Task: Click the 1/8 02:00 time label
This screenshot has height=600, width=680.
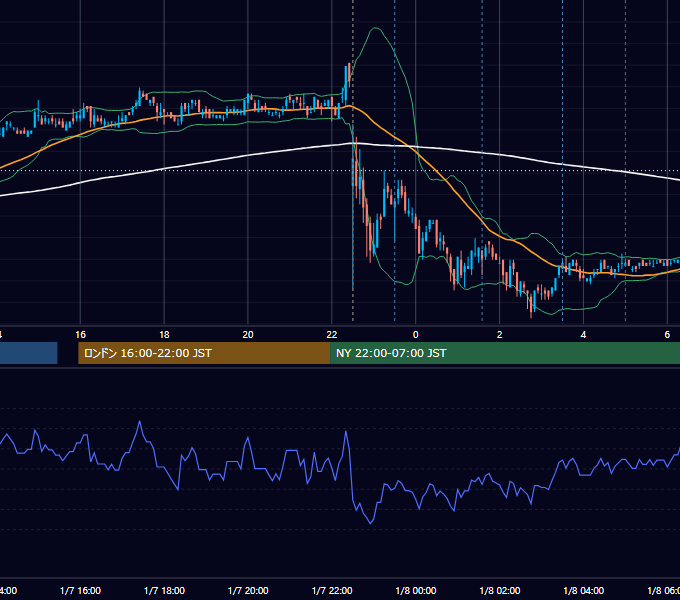Action: 500,590
